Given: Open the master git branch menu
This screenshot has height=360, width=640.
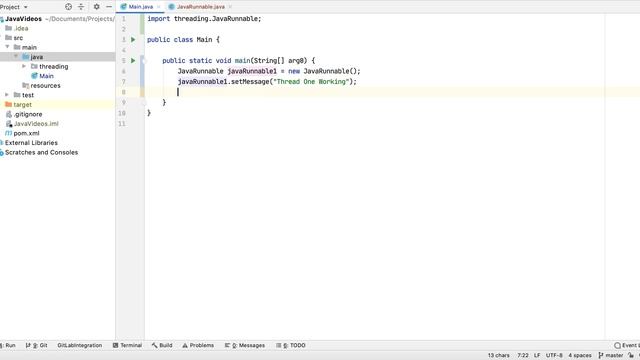Looking at the screenshot, I should pyautogui.click(x=611, y=355).
